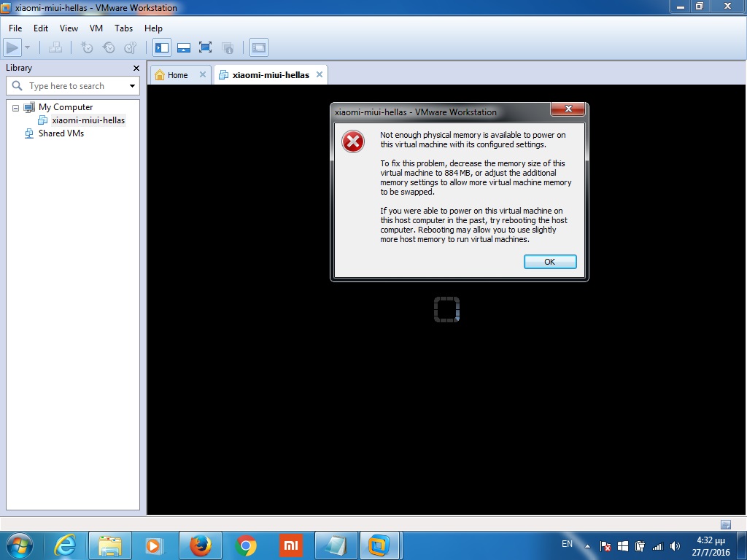Select the xiaomi-miui-hellas tab

(271, 75)
